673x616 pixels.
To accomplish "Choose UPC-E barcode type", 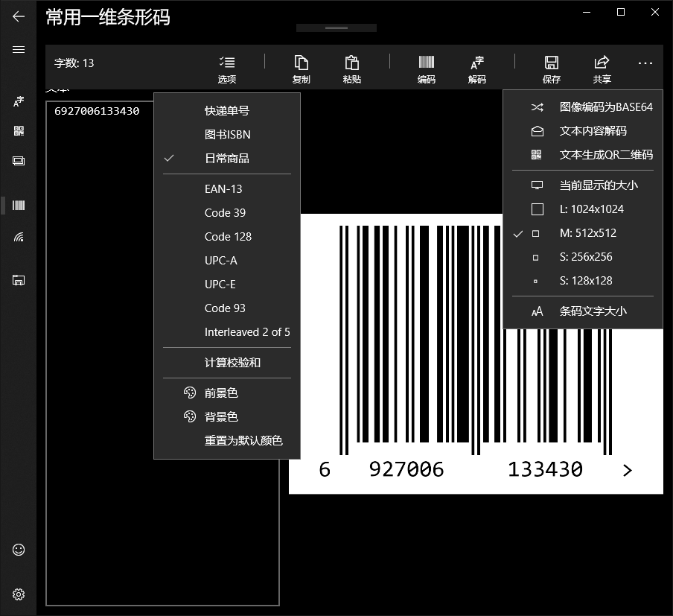I will (227, 285).
